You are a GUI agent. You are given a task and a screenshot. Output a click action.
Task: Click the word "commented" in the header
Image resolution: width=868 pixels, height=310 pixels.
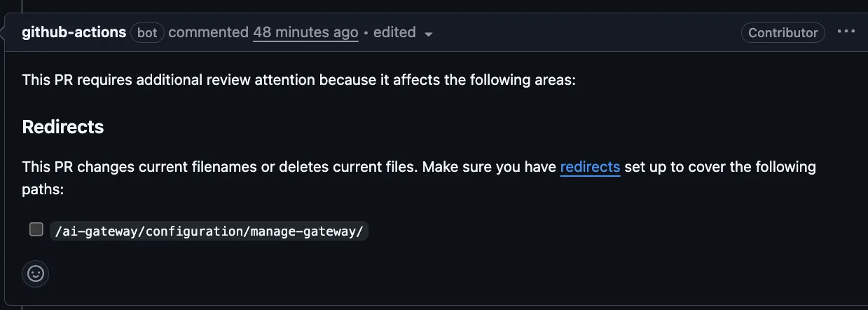tap(208, 32)
